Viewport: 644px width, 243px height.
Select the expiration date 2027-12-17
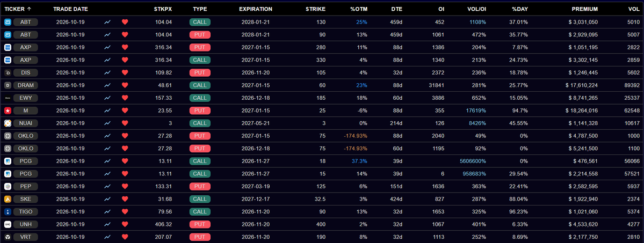[x=256, y=199]
